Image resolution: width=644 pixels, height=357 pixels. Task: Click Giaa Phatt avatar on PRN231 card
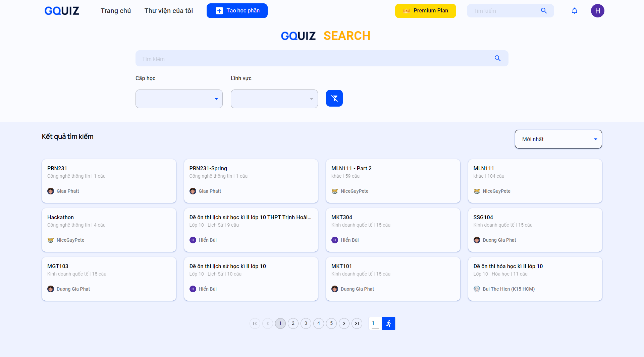coord(51,191)
